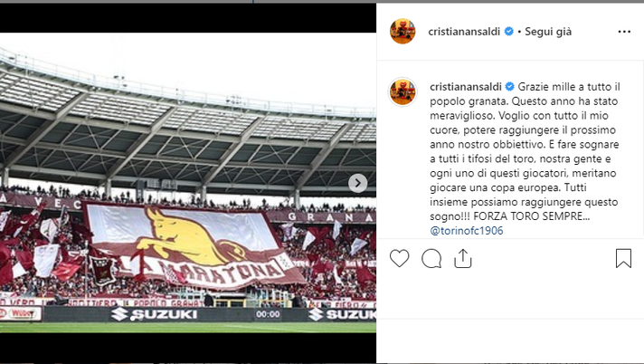Save post with bookmark icon

click(623, 259)
